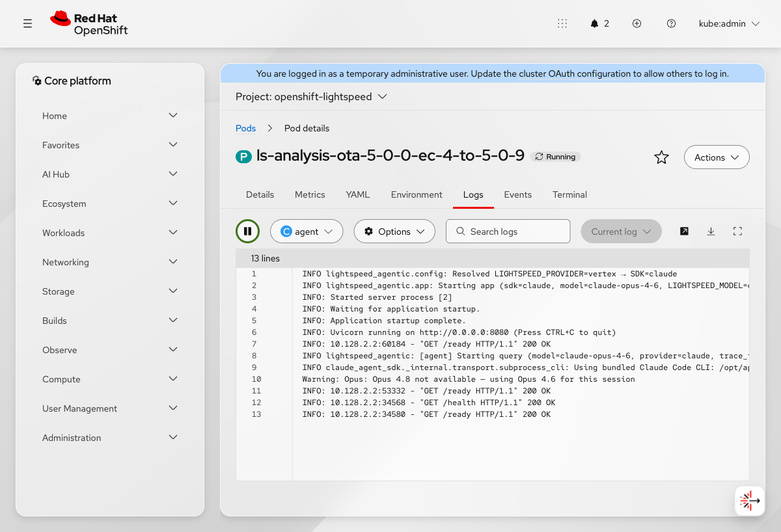The height and width of the screenshot is (532, 781).
Task: Expand the User Management navigation section
Action: (x=110, y=408)
